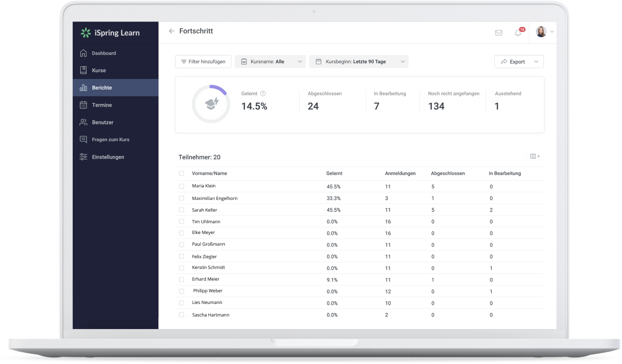Image resolution: width=622 pixels, height=364 pixels.
Task: Click the back arrow next to Fortschritt
Action: tap(171, 31)
